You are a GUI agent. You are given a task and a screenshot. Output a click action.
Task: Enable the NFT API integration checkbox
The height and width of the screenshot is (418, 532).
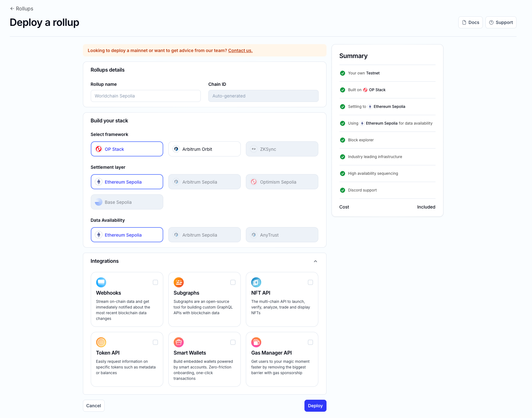310,282
